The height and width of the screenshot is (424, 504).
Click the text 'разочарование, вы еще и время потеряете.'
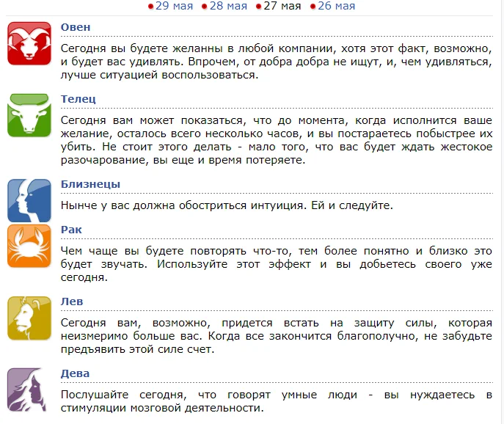(183, 160)
